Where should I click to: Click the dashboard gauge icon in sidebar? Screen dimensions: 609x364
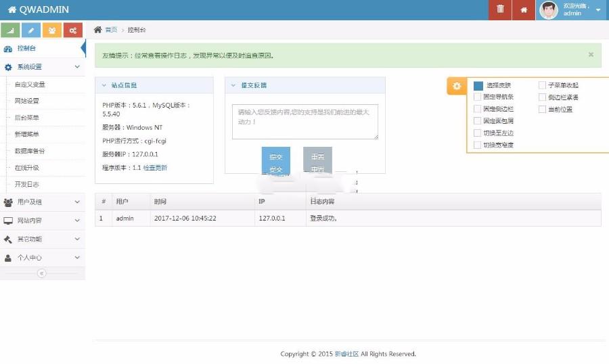[x=7, y=49]
